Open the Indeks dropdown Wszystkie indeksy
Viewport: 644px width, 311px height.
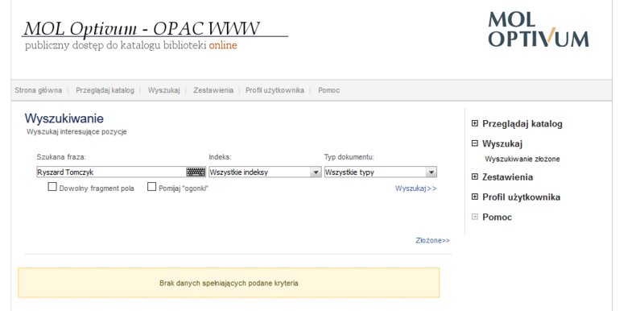(265, 172)
